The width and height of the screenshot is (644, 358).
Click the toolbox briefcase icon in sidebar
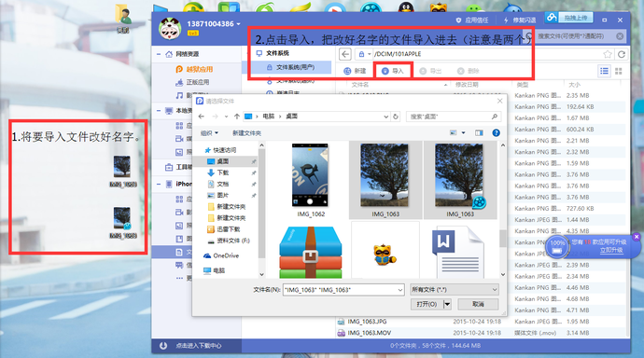[169, 167]
